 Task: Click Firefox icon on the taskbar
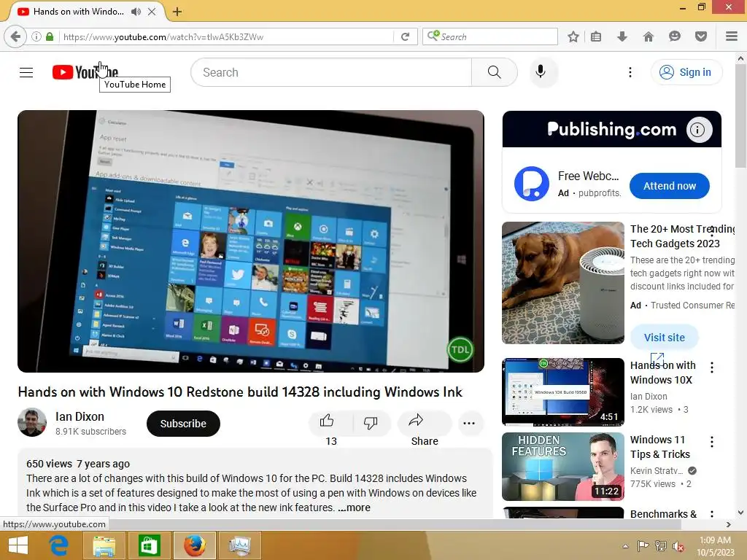point(194,545)
